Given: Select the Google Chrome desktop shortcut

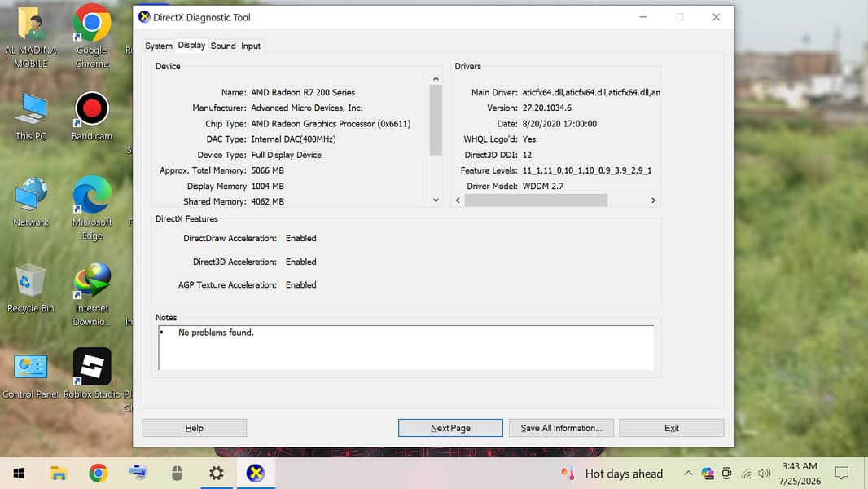Looking at the screenshot, I should pos(92,37).
